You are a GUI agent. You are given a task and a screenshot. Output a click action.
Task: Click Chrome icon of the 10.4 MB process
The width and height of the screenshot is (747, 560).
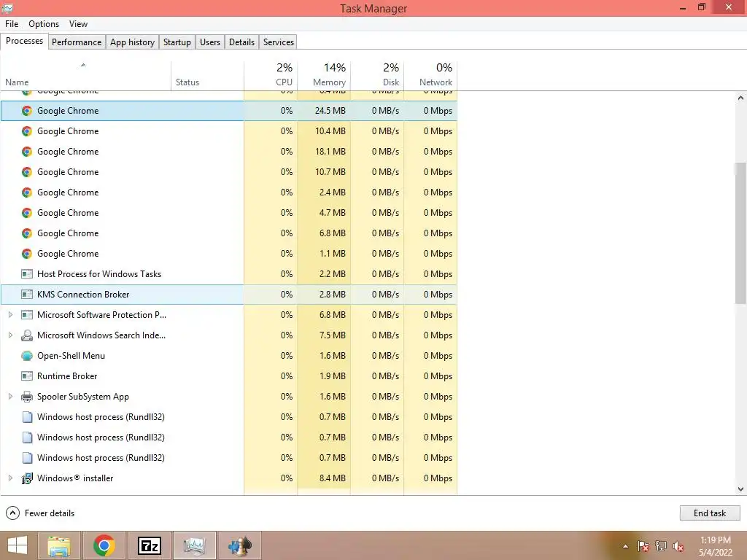(x=27, y=131)
